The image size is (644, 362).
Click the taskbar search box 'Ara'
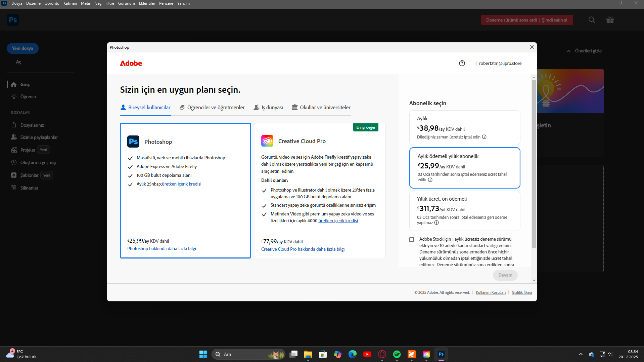pos(248,354)
